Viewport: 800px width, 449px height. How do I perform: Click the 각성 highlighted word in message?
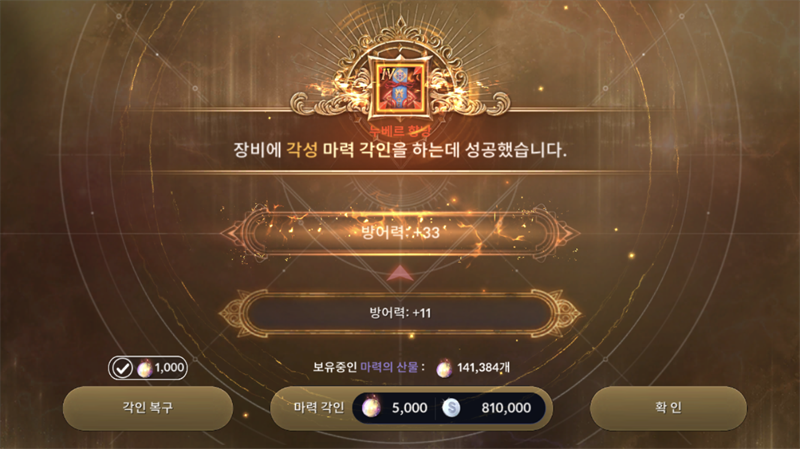[x=302, y=149]
